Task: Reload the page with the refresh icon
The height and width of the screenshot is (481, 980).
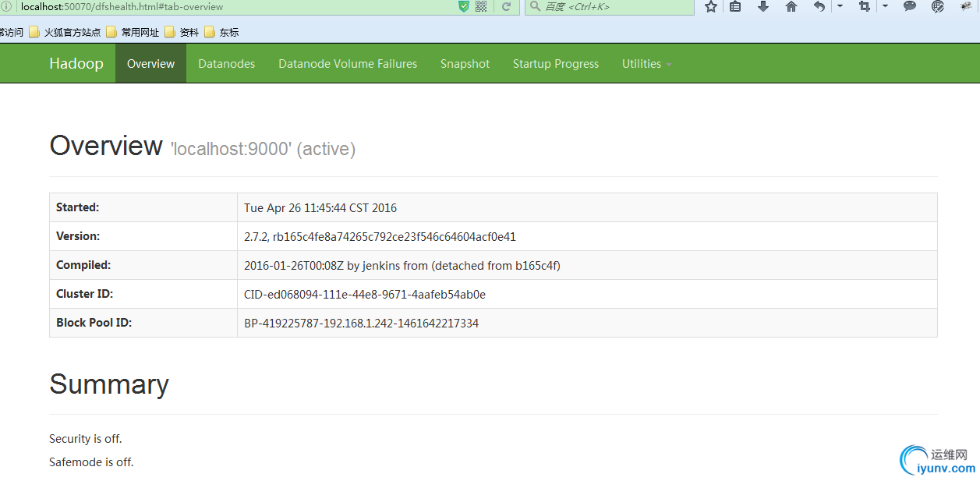Action: point(506,6)
